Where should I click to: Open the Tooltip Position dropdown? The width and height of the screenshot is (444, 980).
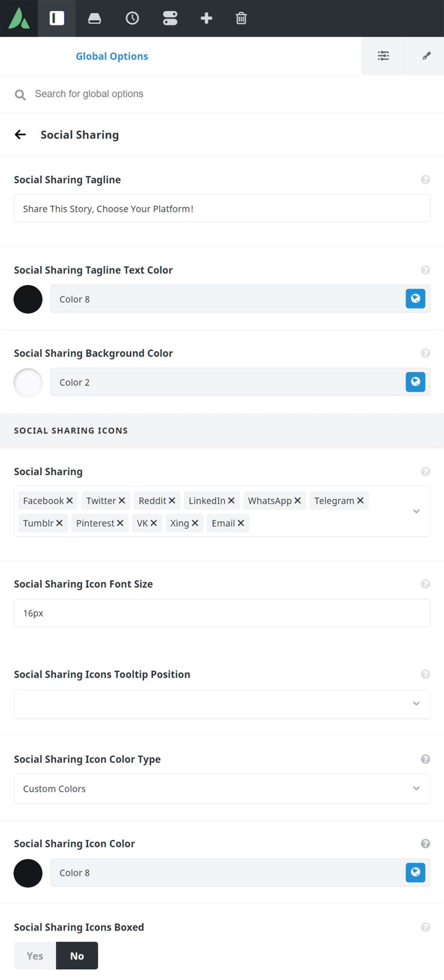[x=222, y=704]
